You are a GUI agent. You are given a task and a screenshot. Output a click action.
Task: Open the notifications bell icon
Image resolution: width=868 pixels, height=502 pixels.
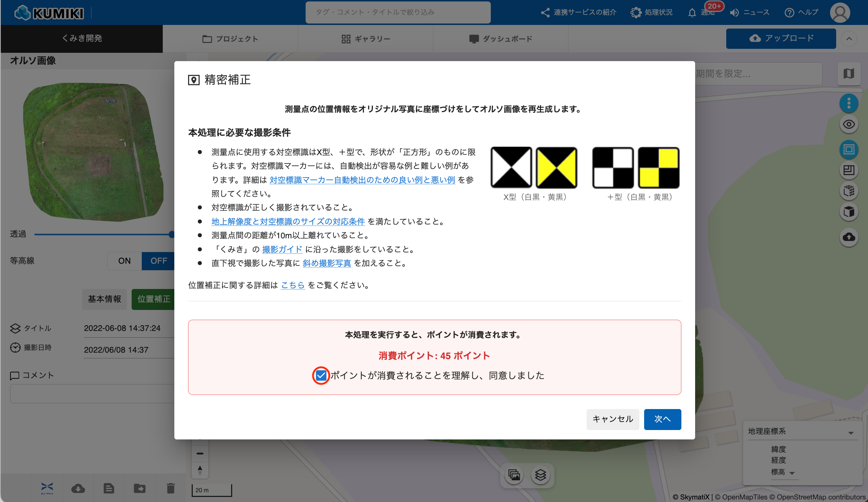tap(692, 13)
